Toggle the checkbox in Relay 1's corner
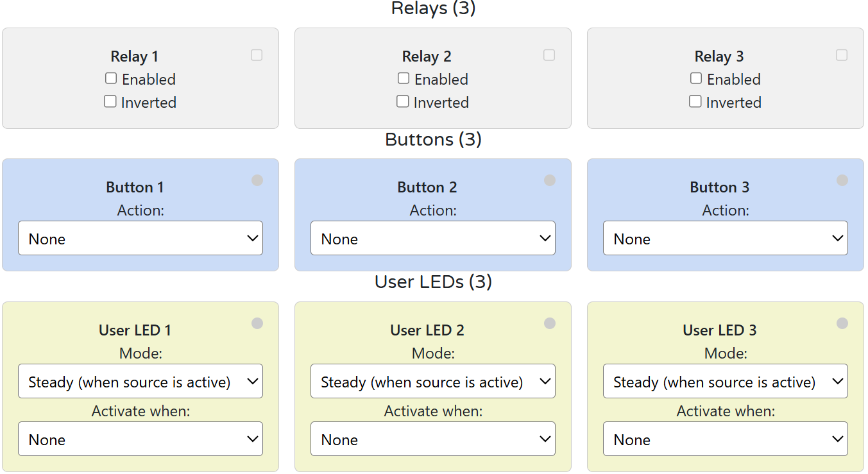Screen dimensions: 868x474 pos(257,55)
